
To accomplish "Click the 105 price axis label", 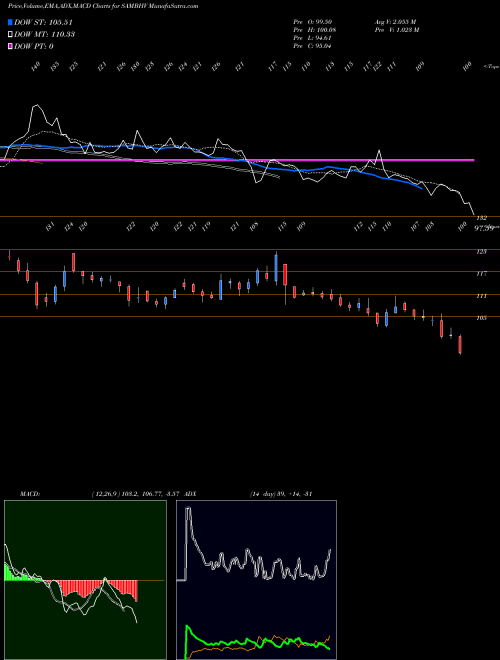I will 482,318.
